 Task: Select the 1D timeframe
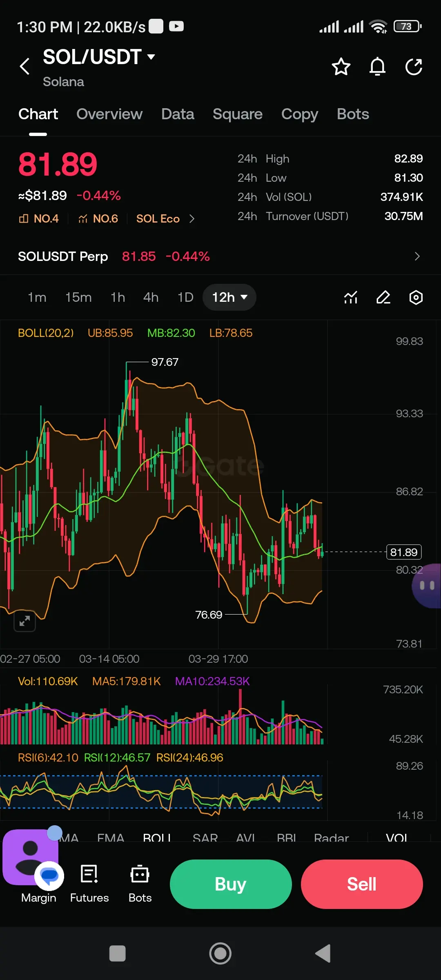click(x=185, y=297)
